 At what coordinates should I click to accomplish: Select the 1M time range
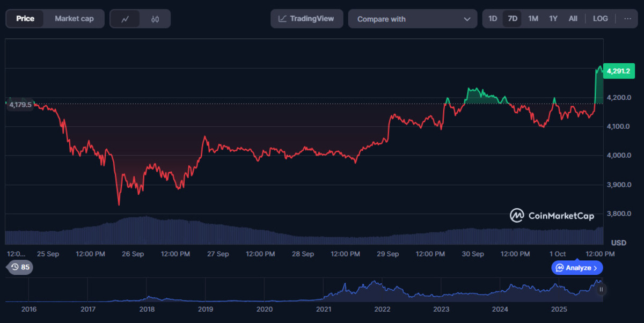click(533, 19)
